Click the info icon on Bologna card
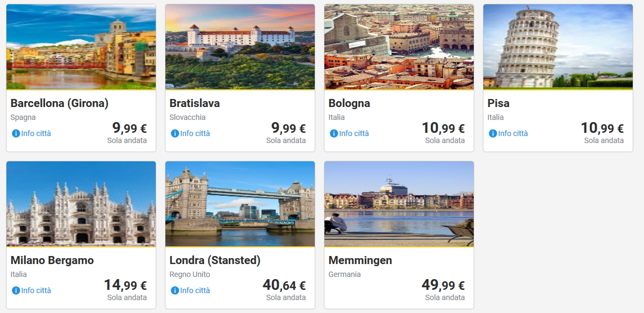 point(334,133)
